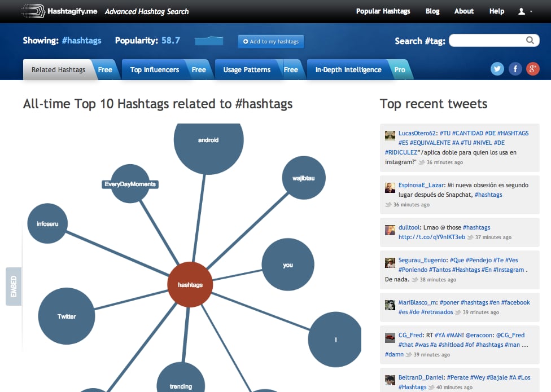
Task: Click the #damn hashtag link
Action: (394, 354)
